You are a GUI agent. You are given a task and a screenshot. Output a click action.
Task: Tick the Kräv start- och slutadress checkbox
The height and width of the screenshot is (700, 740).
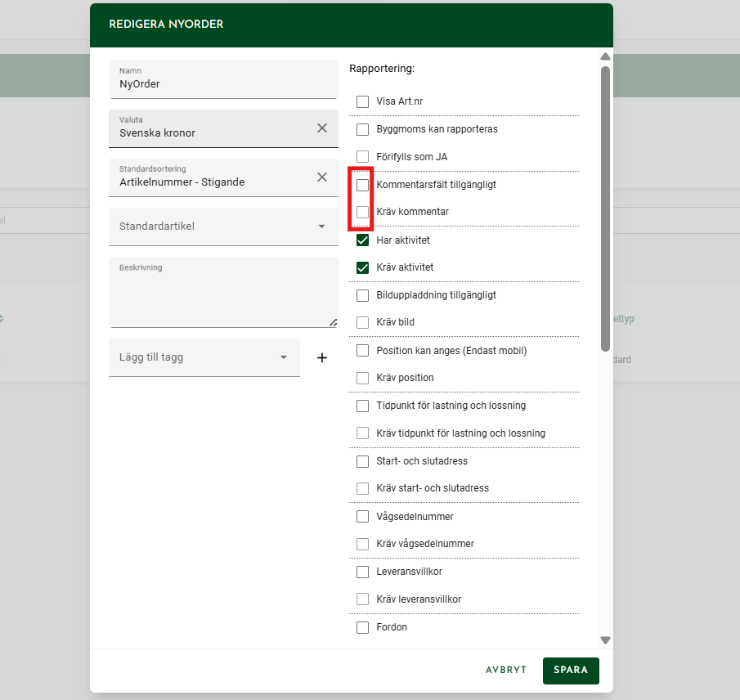point(362,488)
